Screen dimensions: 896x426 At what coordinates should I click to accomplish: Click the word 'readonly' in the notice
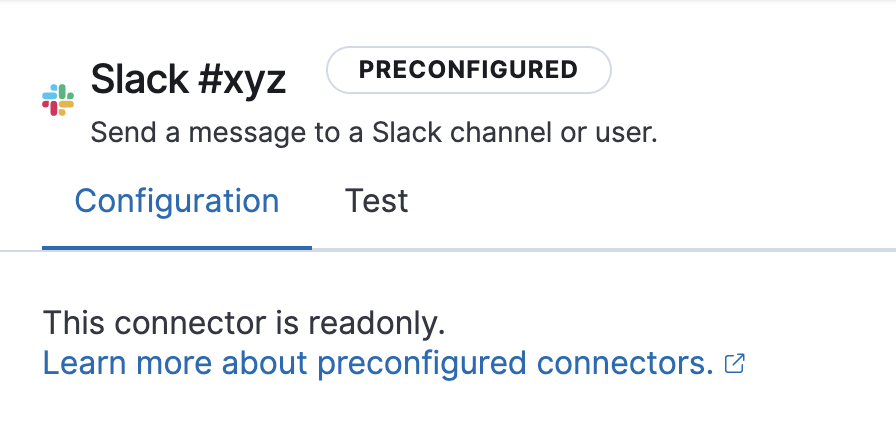pyautogui.click(x=373, y=324)
